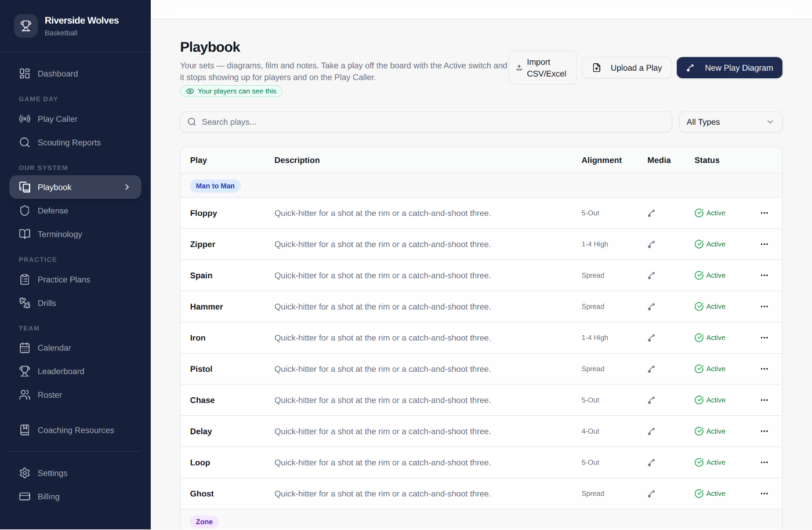Toggle Active status for Chase
This screenshot has height=530, width=812.
pos(710,400)
